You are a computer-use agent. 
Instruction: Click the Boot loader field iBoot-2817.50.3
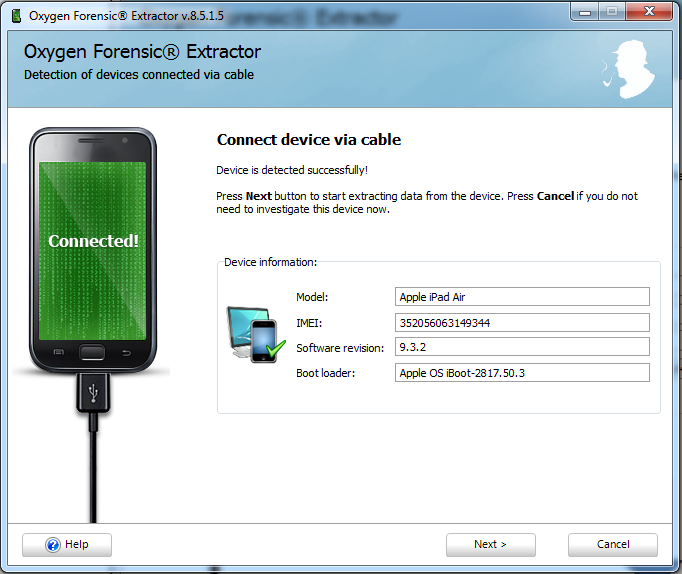pyautogui.click(x=522, y=373)
